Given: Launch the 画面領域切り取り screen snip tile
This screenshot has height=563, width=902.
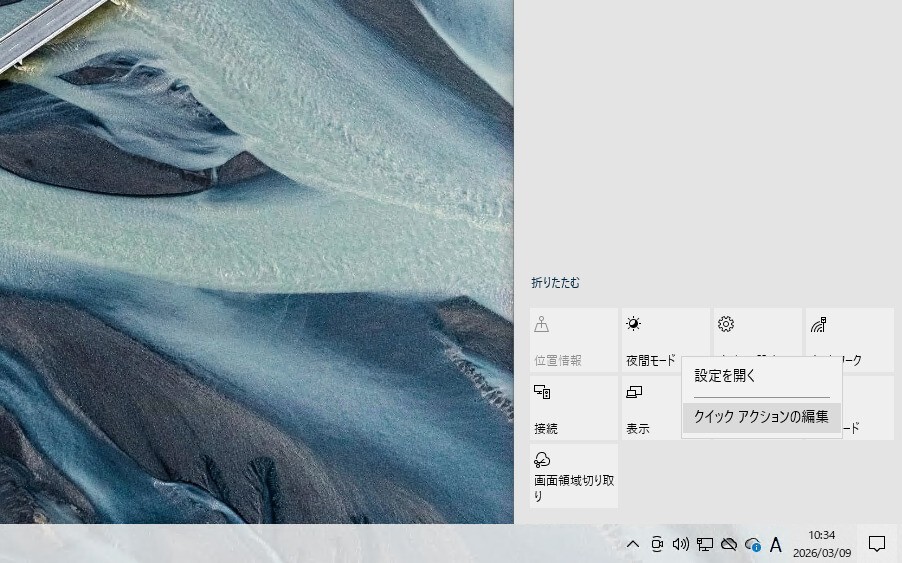Looking at the screenshot, I should tap(574, 476).
